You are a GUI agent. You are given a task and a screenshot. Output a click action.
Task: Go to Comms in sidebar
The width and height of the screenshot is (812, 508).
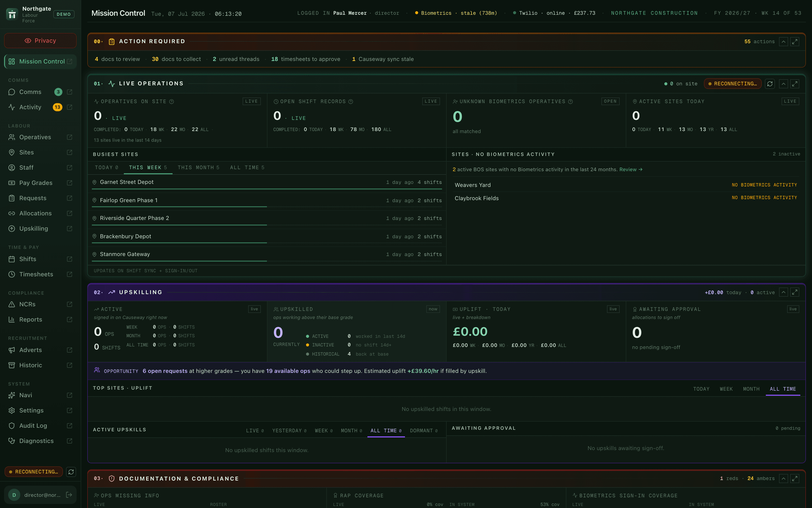click(30, 92)
